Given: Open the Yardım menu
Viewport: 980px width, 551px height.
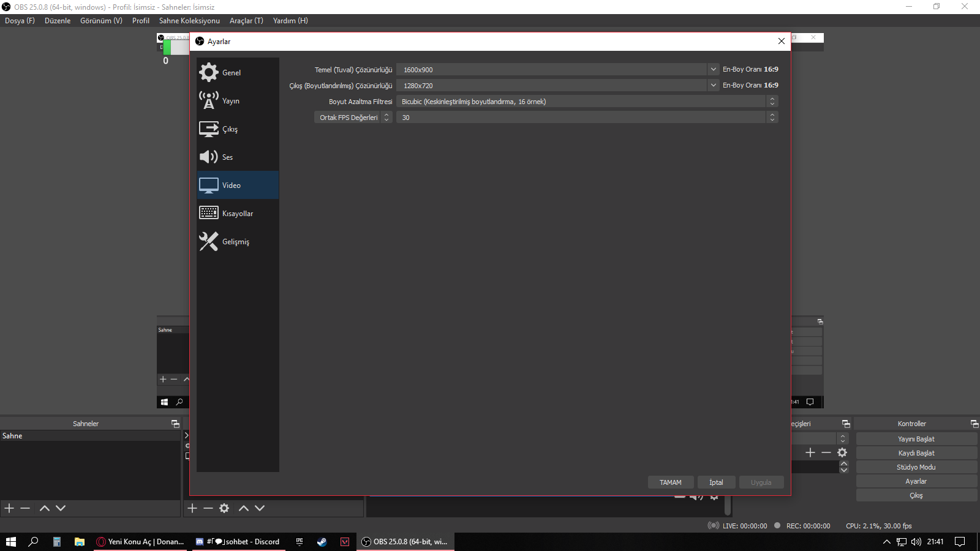Looking at the screenshot, I should [x=290, y=21].
